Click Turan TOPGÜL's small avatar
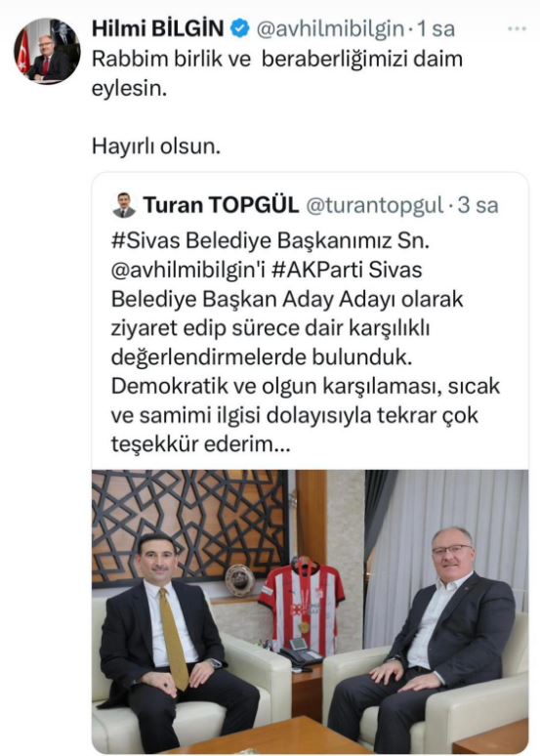This screenshot has height=756, width=540. point(124,205)
